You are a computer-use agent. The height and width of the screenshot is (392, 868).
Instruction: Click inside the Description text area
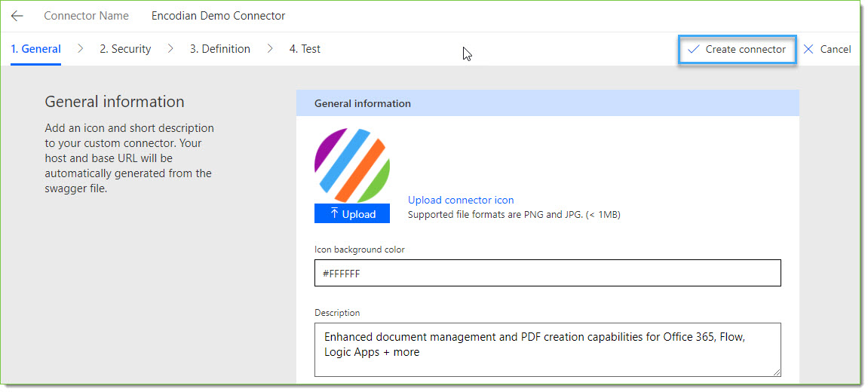pos(547,350)
